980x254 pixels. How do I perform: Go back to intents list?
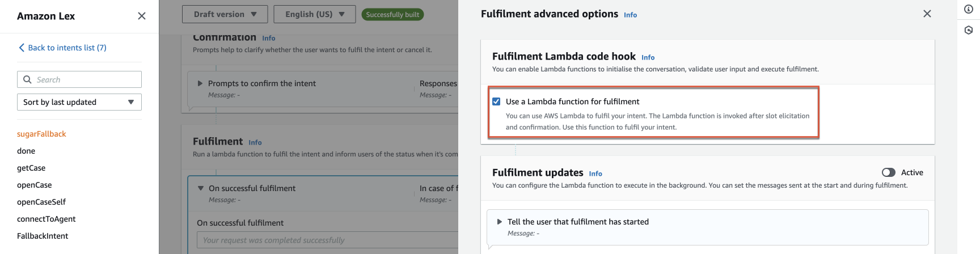pos(67,48)
